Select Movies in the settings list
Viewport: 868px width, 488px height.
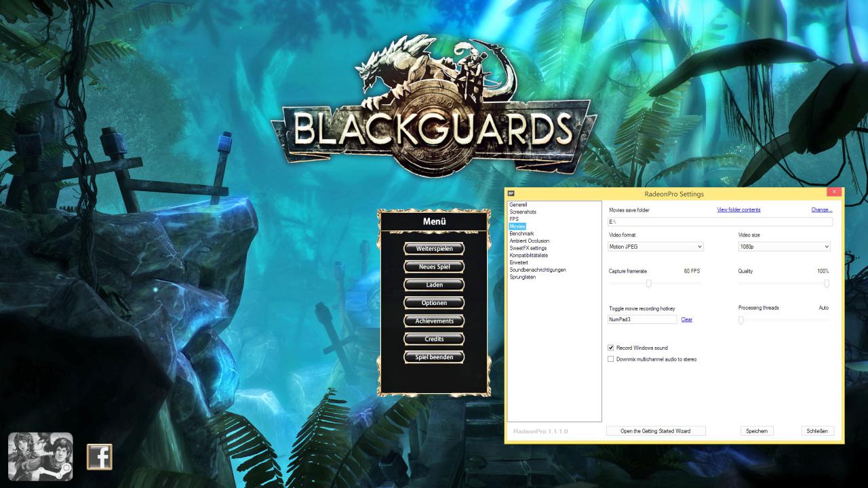(x=517, y=226)
